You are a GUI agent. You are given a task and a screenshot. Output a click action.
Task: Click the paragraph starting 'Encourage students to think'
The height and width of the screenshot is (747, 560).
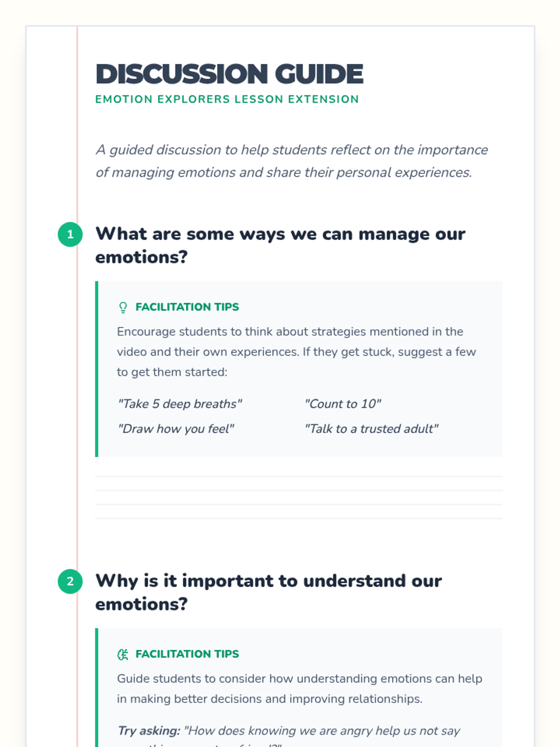(296, 352)
